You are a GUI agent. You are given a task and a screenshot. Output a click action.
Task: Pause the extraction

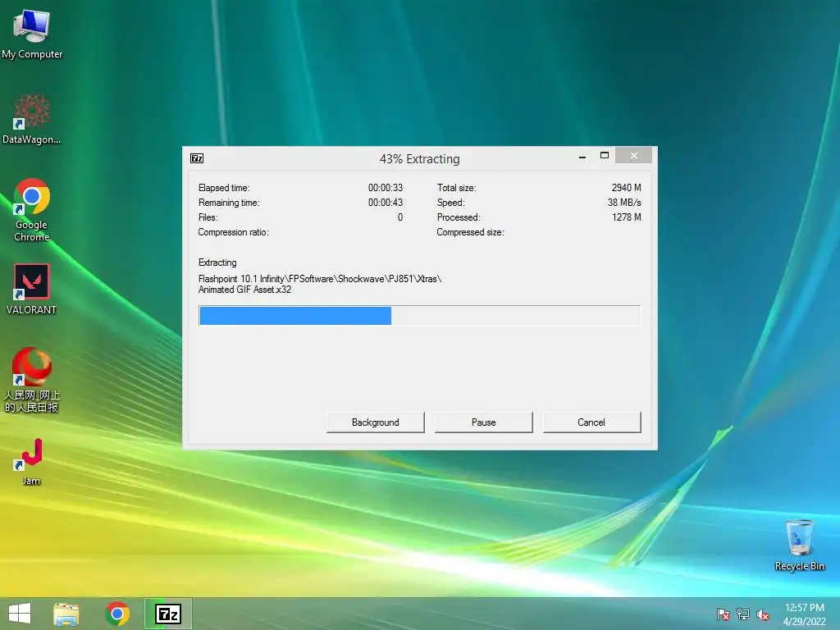[484, 422]
